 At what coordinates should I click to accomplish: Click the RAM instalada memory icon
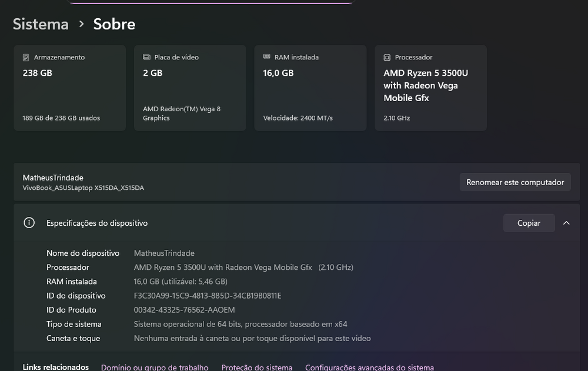click(x=266, y=58)
